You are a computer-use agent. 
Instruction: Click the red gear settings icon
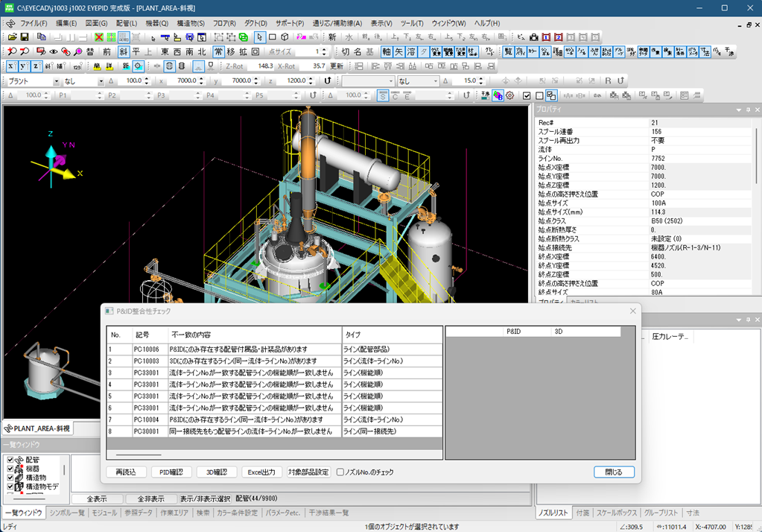pyautogui.click(x=509, y=95)
